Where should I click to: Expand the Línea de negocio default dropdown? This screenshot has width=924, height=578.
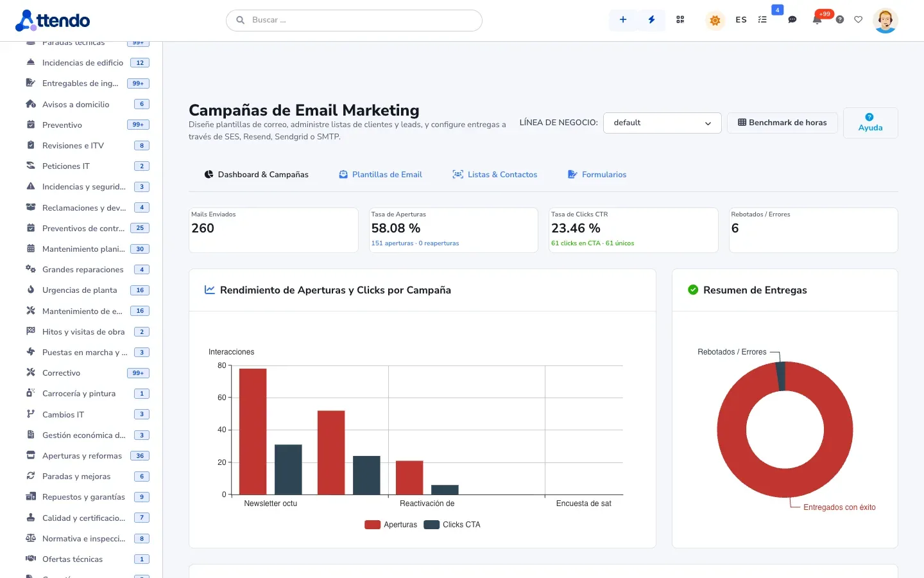[x=662, y=123]
